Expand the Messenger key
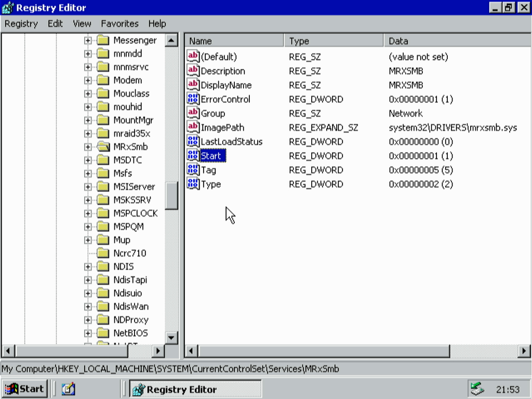 [x=88, y=41]
